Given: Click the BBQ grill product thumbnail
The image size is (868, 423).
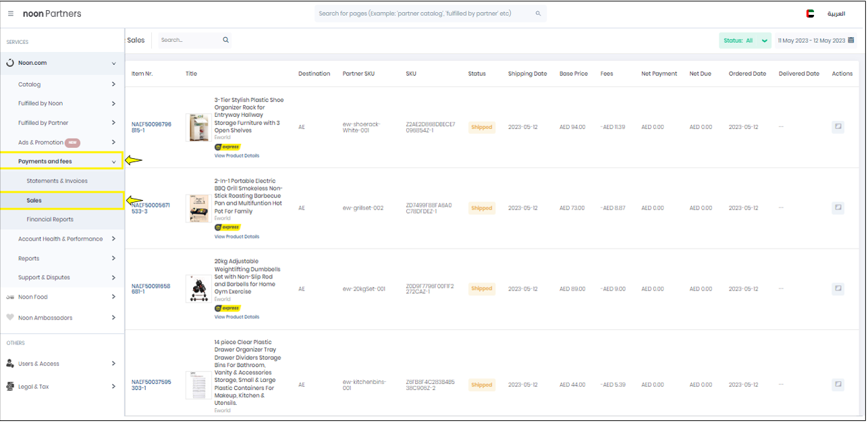Looking at the screenshot, I should click(x=198, y=208).
